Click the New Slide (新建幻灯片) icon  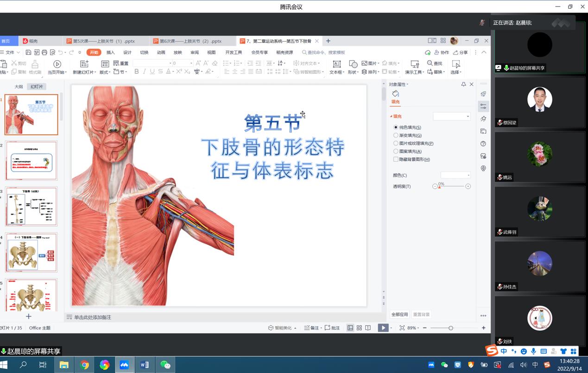[84, 64]
